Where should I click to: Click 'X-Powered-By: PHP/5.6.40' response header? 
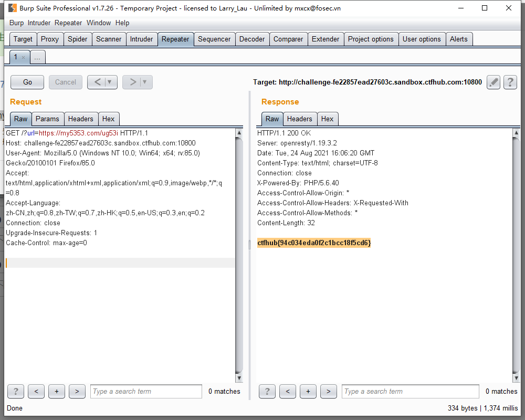point(298,183)
